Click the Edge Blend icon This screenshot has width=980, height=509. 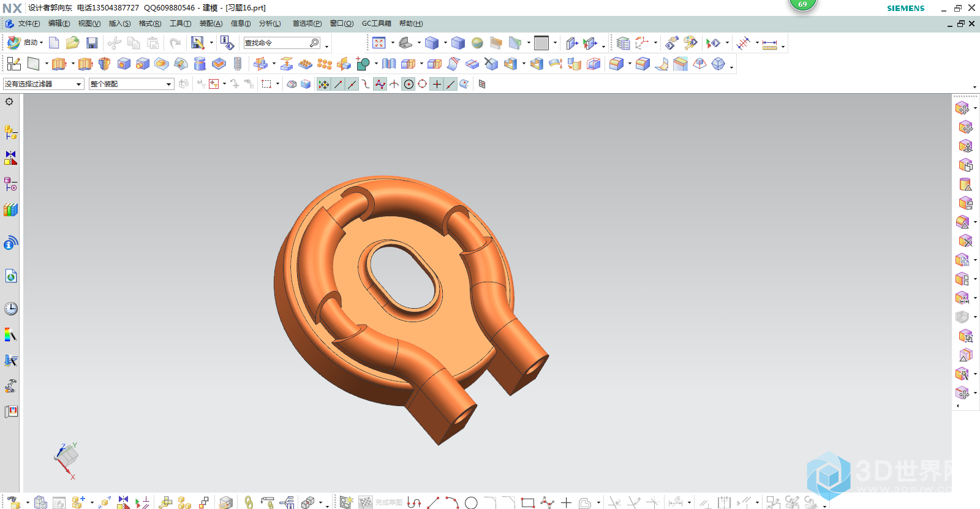(617, 64)
